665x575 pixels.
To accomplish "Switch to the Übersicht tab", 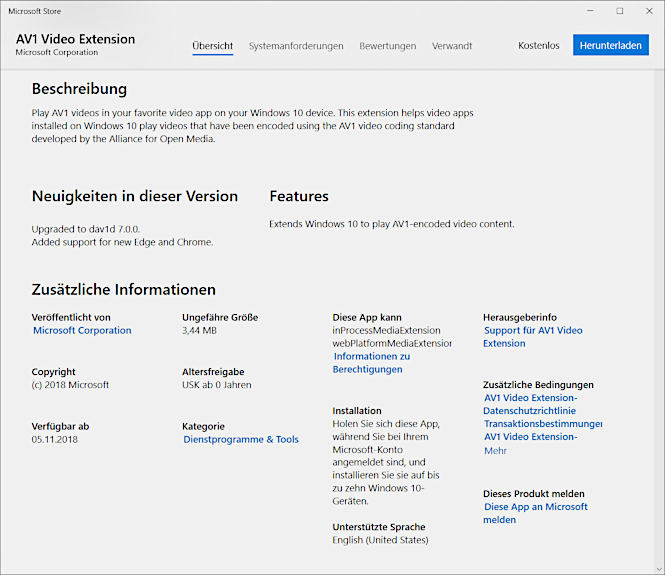I will (x=212, y=46).
